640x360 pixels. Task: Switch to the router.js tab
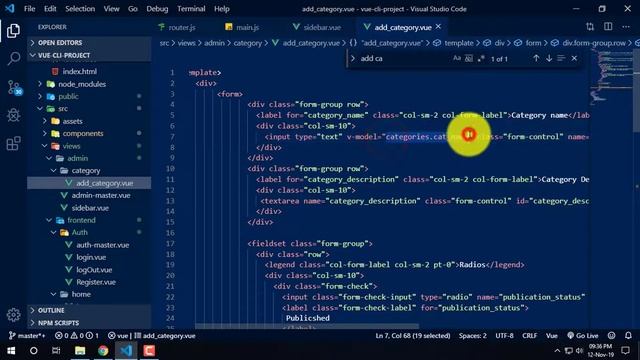pos(182,27)
